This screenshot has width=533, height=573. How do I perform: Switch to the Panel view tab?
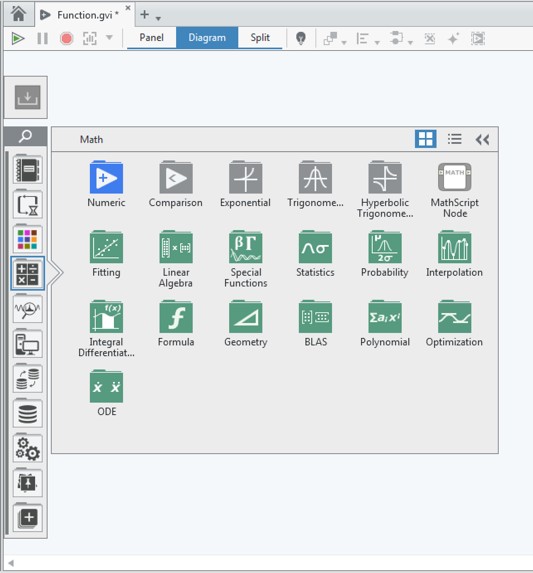pos(152,38)
